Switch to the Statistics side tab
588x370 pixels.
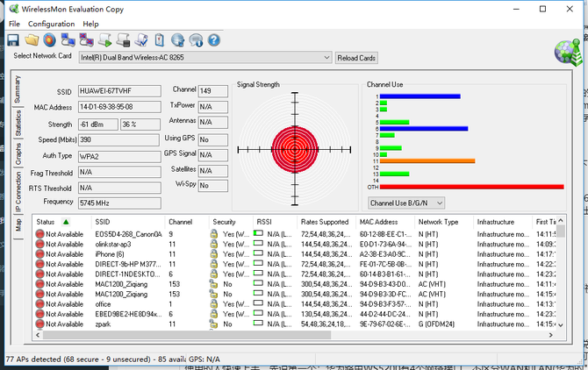pos(18,123)
